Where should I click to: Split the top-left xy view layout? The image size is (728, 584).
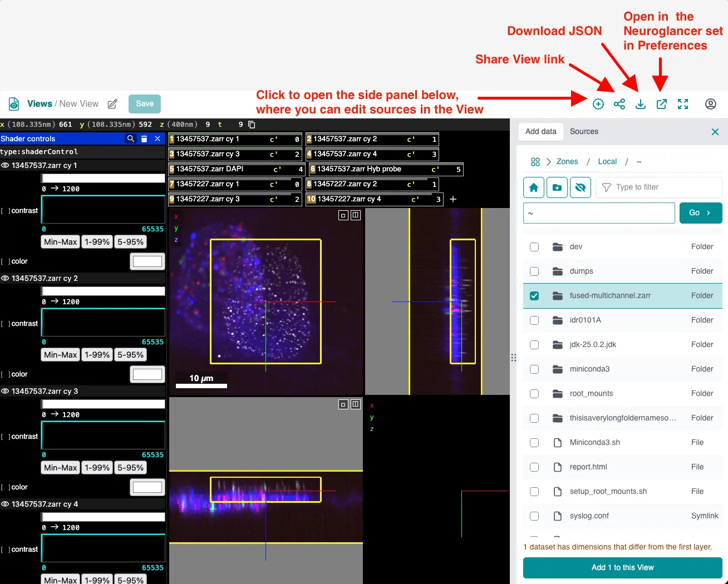356,215
